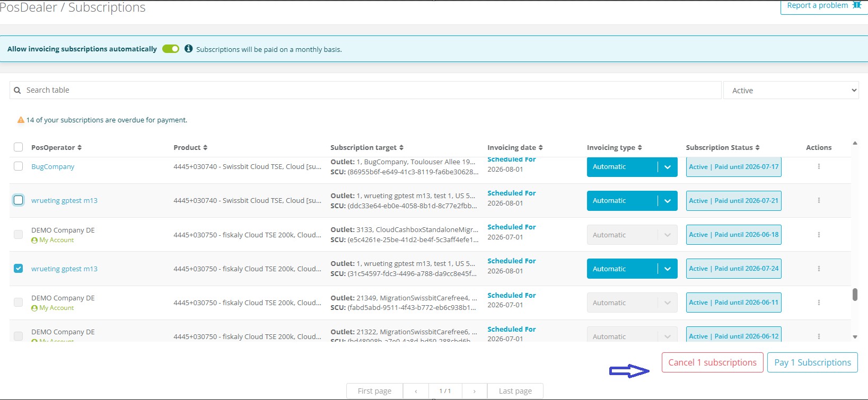Image resolution: width=868 pixels, height=400 pixels.
Task: Sort the table by PosOperator column arrows
Action: (x=80, y=148)
